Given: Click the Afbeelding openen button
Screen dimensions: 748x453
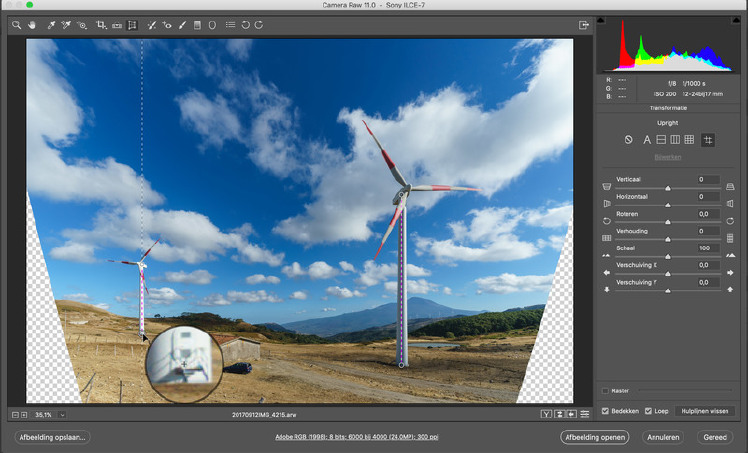Looking at the screenshot, I should click(595, 437).
